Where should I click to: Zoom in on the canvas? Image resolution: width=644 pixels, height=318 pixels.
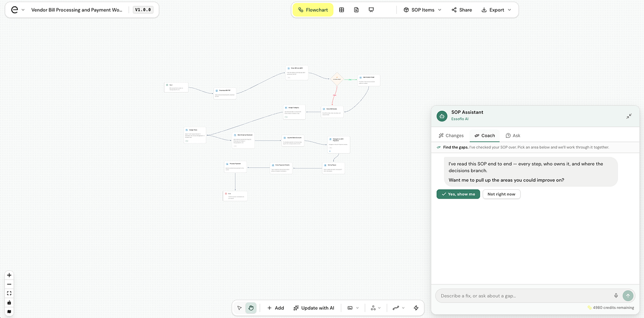pyautogui.click(x=9, y=275)
